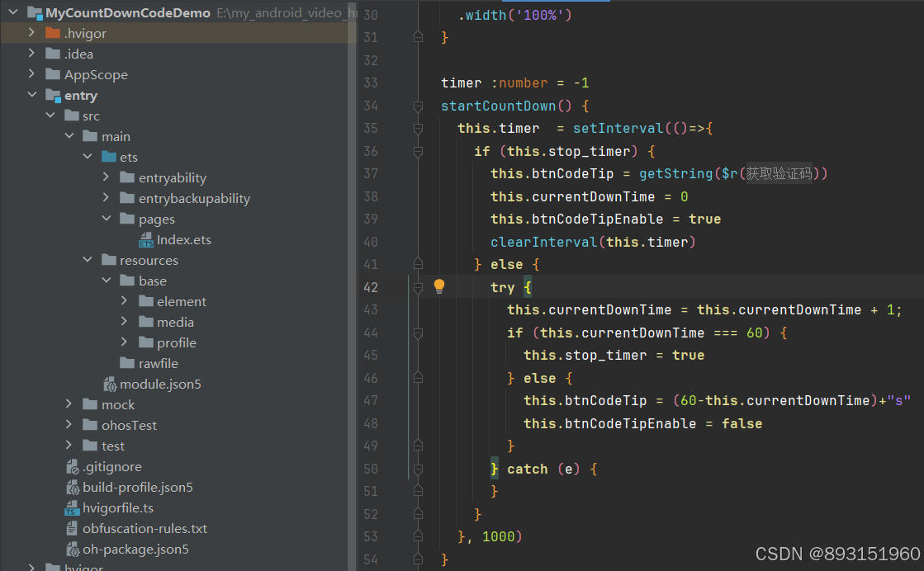Click the module.json5 file icon
Image resolution: width=924 pixels, height=571 pixels.
coord(110,384)
